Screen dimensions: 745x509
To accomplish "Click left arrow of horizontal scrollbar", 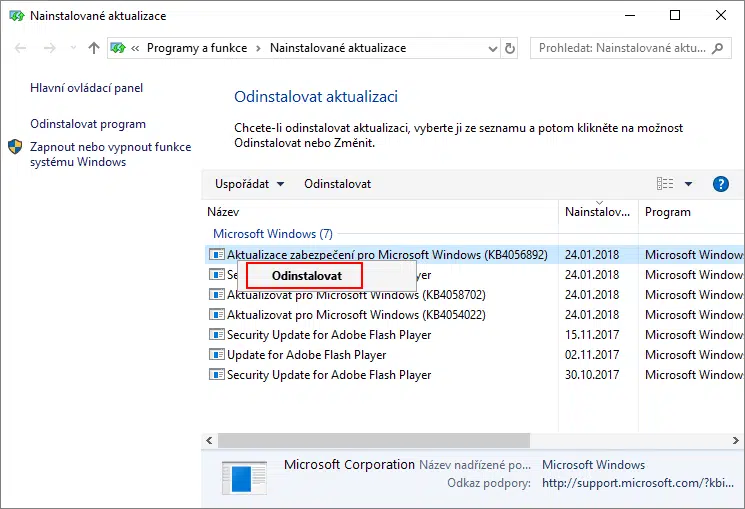I will (x=210, y=441).
